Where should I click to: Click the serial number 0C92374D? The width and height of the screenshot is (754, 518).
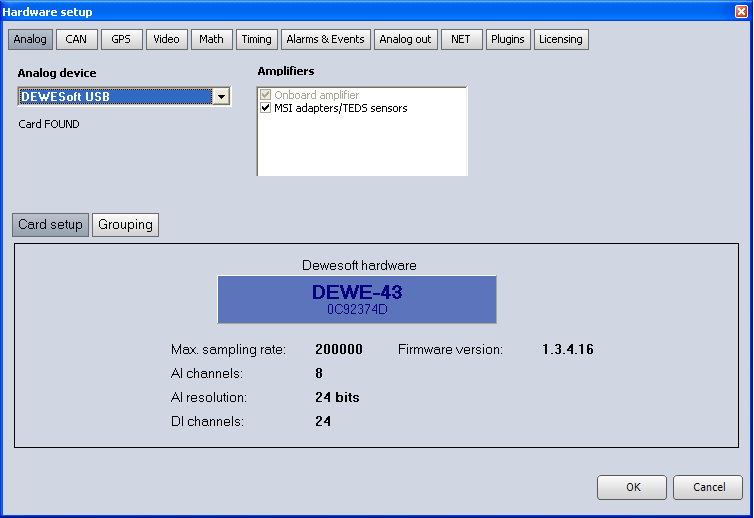[x=357, y=309]
